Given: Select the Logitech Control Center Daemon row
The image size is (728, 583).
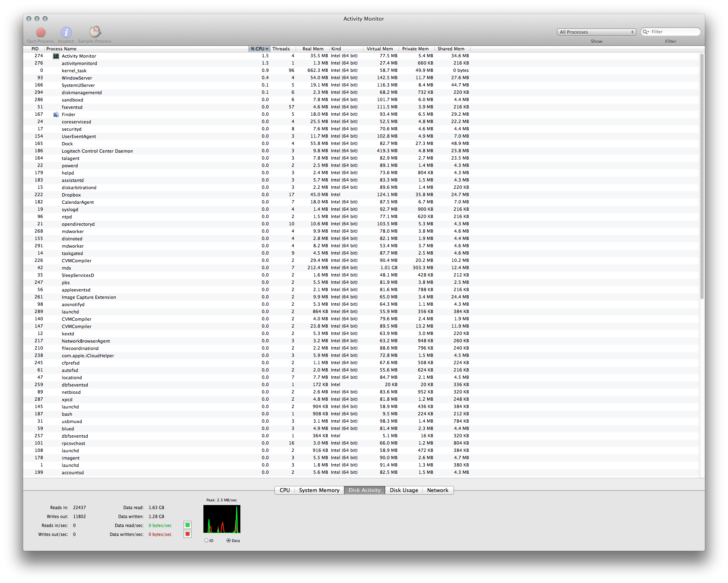Looking at the screenshot, I should coord(361,151).
